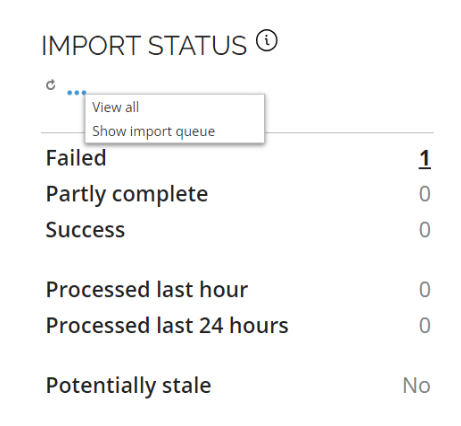Select the Success row label
461x426 pixels.
click(x=85, y=230)
